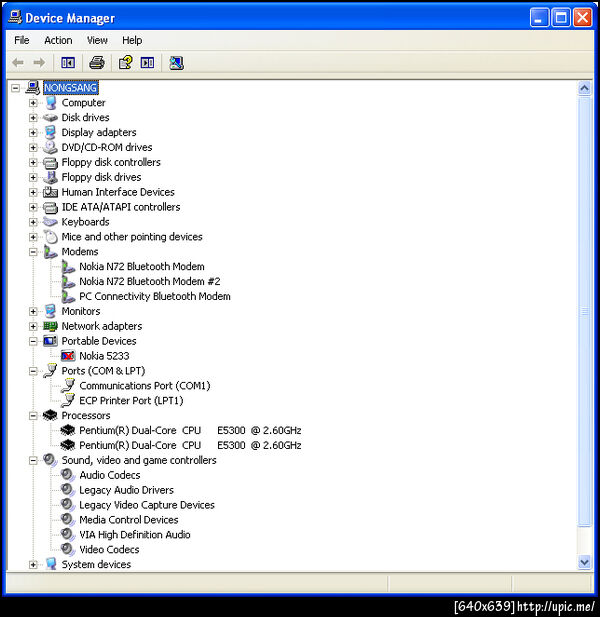Select the first Pentium Dual-Core E5300 entry
The width and height of the screenshot is (600, 617).
(190, 430)
